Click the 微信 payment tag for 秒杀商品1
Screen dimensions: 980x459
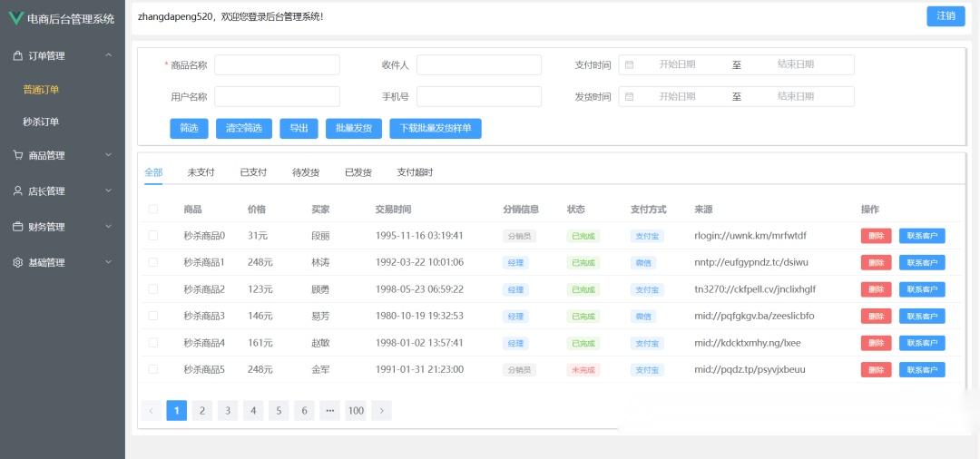click(643, 263)
